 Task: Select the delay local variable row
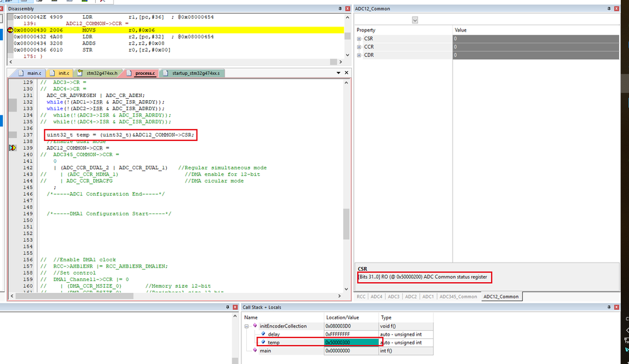pyautogui.click(x=337, y=334)
